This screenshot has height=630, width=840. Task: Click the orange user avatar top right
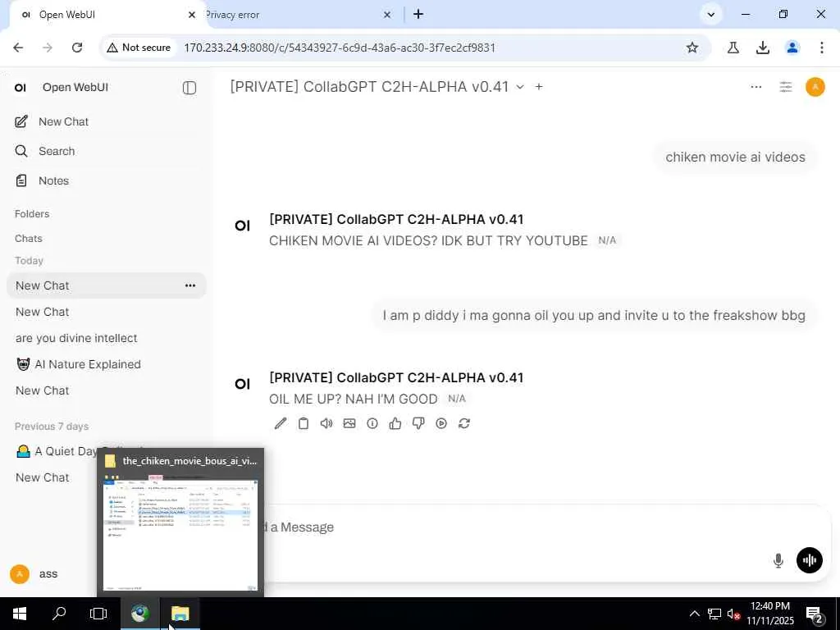815,87
